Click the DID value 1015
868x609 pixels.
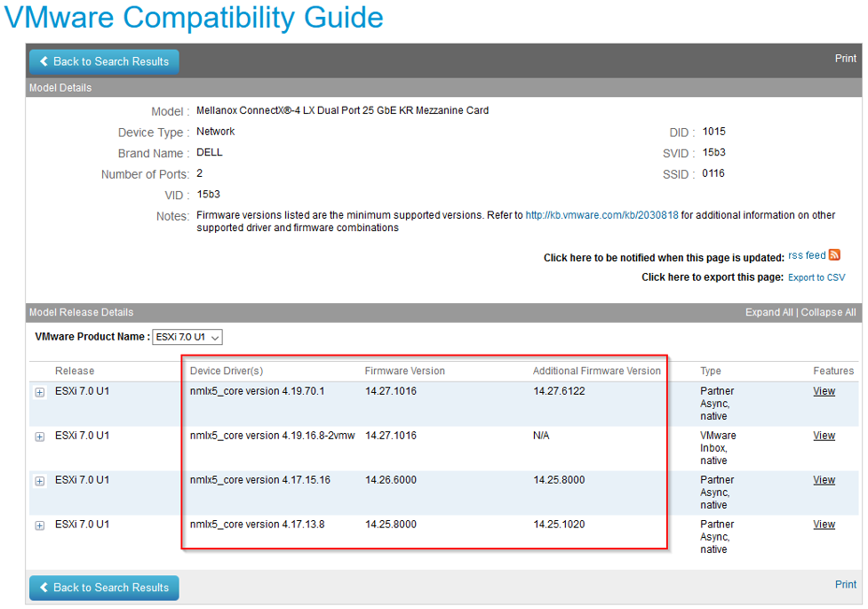(x=713, y=132)
